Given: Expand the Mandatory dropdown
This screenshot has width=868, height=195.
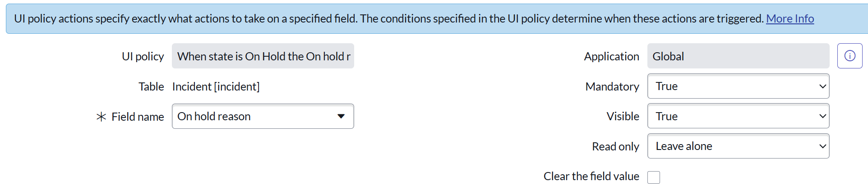Looking at the screenshot, I should tap(738, 86).
